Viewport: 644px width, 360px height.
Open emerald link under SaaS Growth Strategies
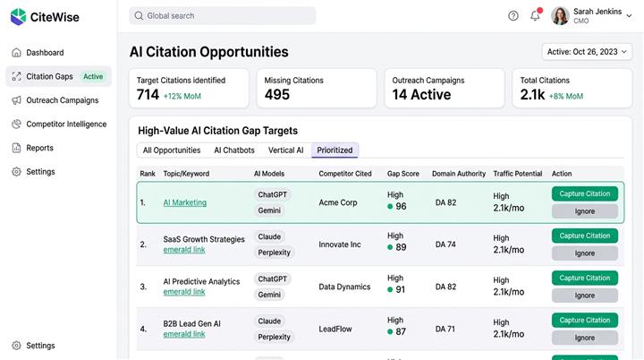coord(184,250)
